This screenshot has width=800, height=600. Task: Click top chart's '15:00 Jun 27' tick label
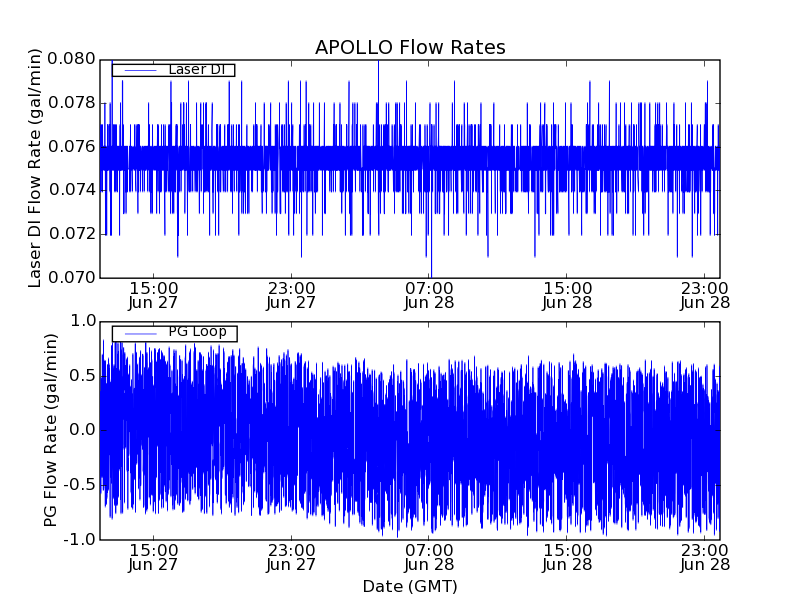[153, 296]
